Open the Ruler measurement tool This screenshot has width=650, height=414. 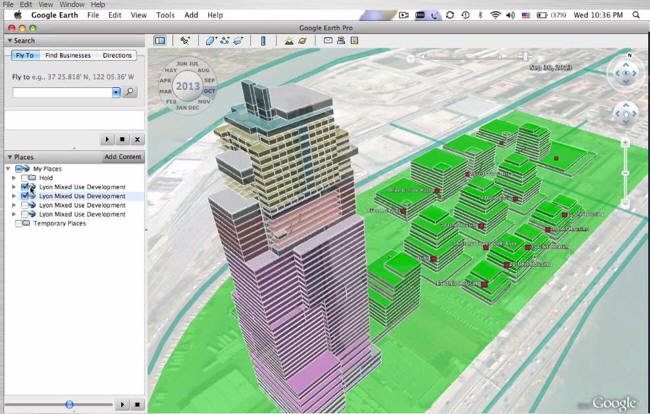(x=263, y=41)
